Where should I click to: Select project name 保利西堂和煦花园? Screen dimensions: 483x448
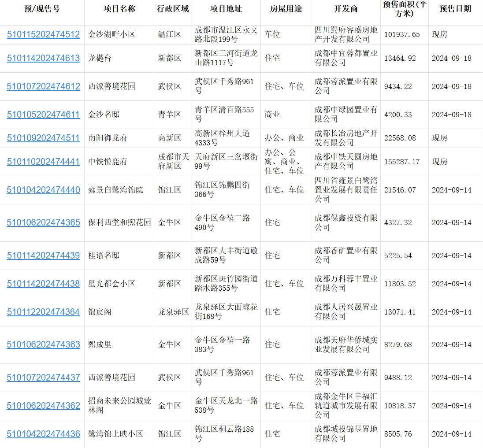click(119, 222)
